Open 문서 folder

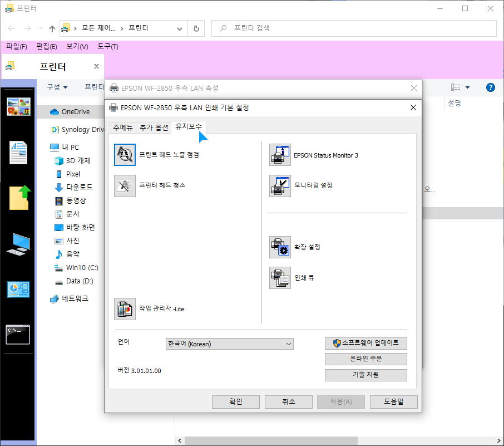[67, 214]
